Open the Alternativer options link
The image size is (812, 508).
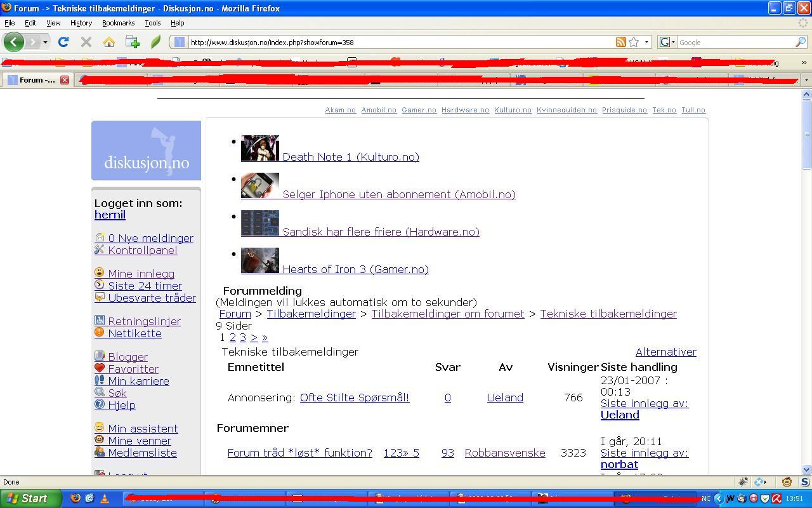pos(666,352)
